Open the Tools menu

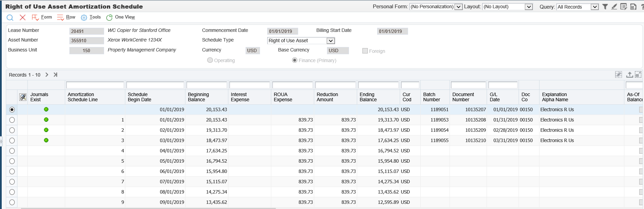[95, 17]
